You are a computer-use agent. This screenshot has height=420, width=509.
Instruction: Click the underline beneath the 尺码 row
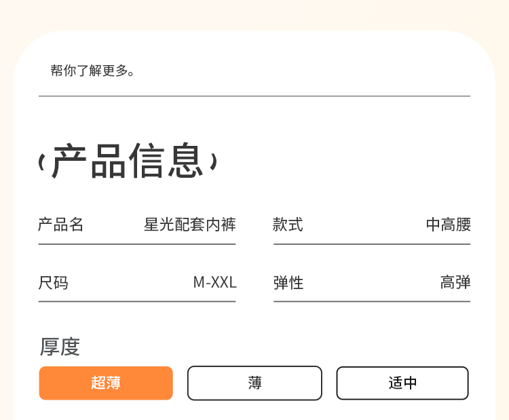137,301
